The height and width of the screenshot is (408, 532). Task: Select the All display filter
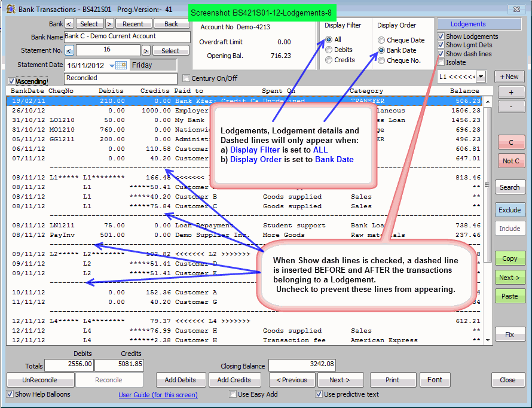pos(328,39)
